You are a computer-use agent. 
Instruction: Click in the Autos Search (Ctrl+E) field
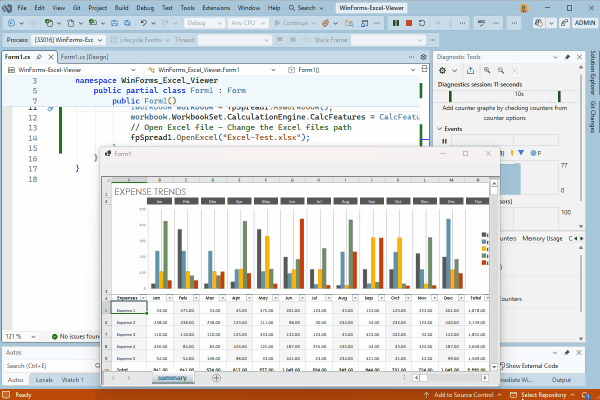pyautogui.click(x=51, y=366)
